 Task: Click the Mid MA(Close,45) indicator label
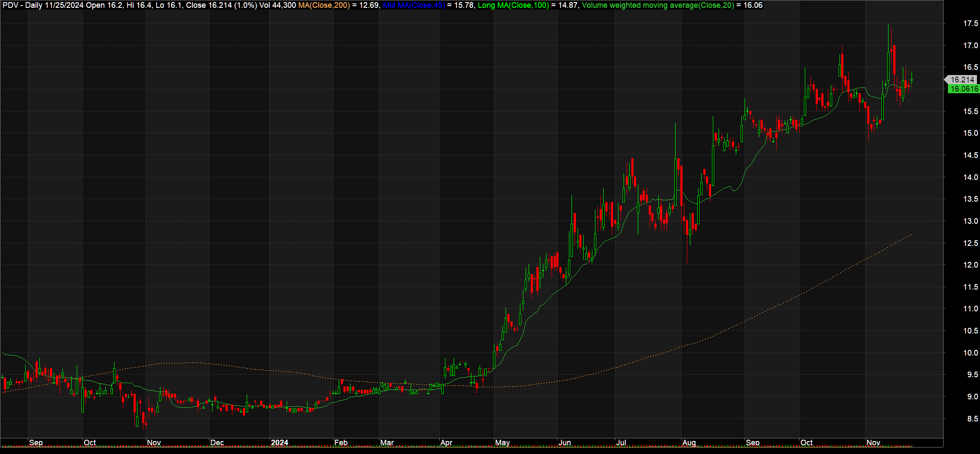tap(414, 5)
